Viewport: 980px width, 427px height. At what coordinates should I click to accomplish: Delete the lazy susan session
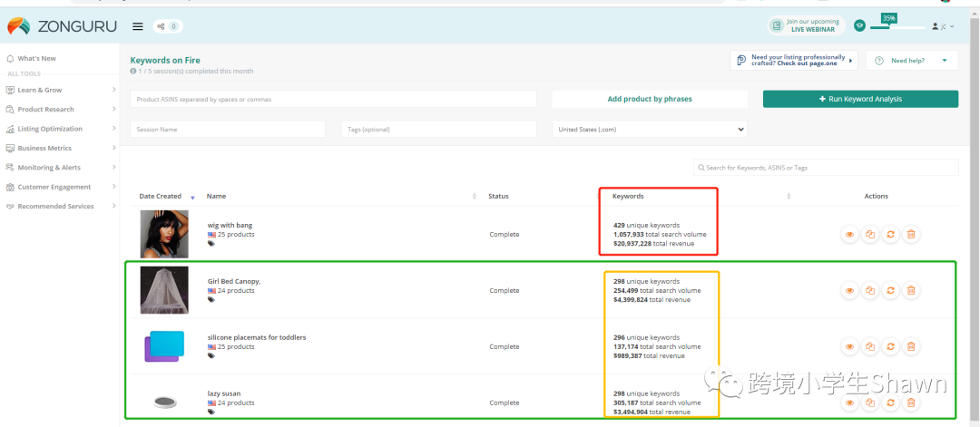click(x=911, y=403)
